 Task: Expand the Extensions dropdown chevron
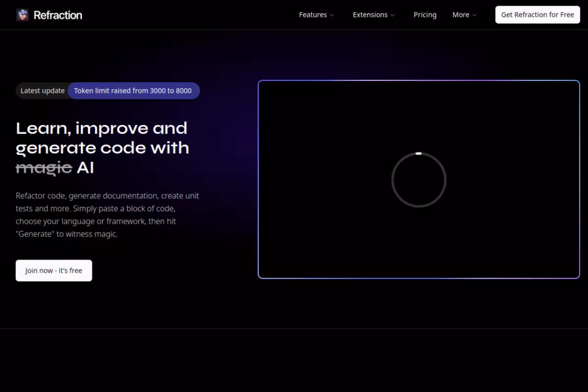pyautogui.click(x=392, y=15)
